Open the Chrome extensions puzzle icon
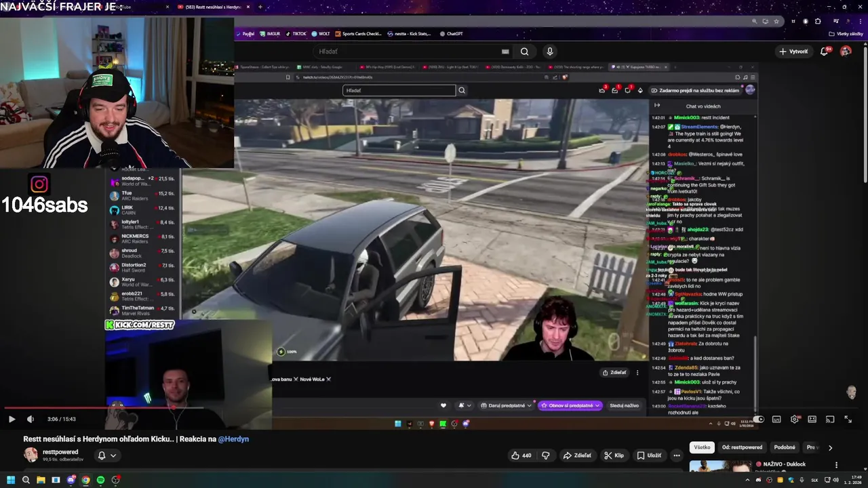This screenshot has height=488, width=868. click(x=818, y=21)
